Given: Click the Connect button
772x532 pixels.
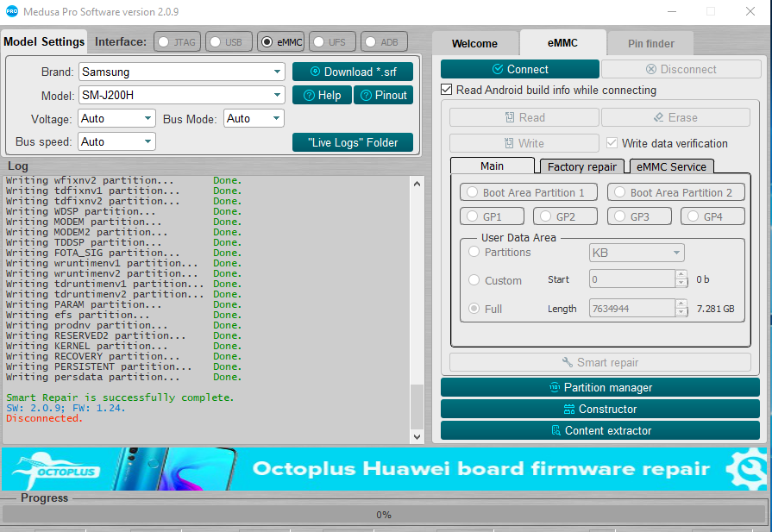Looking at the screenshot, I should (x=520, y=69).
